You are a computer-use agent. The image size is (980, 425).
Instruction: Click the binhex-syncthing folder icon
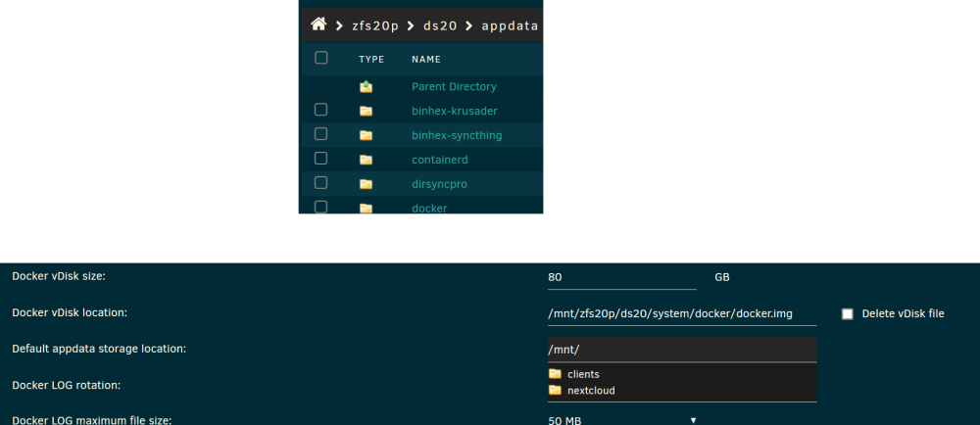click(367, 135)
